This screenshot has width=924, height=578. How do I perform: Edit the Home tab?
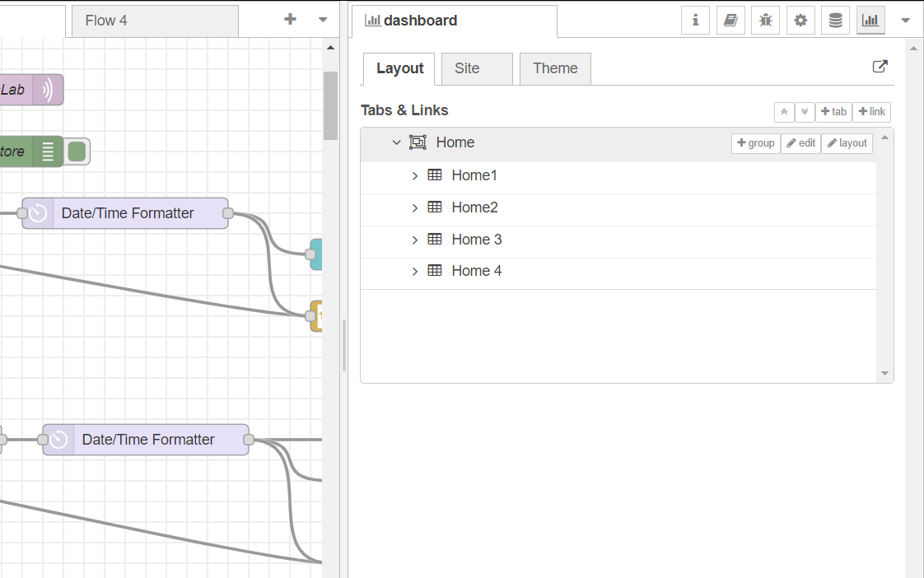click(800, 143)
